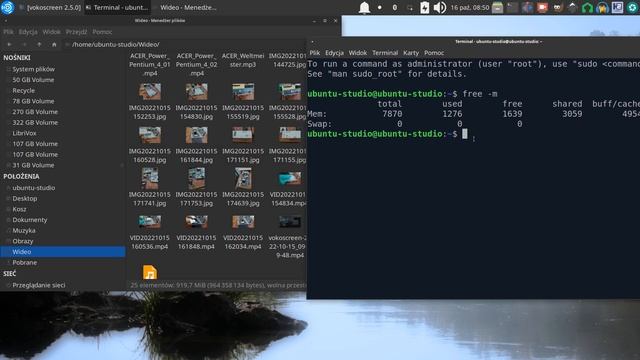
Task: Open Widok menu in the Terminal window
Action: click(358, 53)
